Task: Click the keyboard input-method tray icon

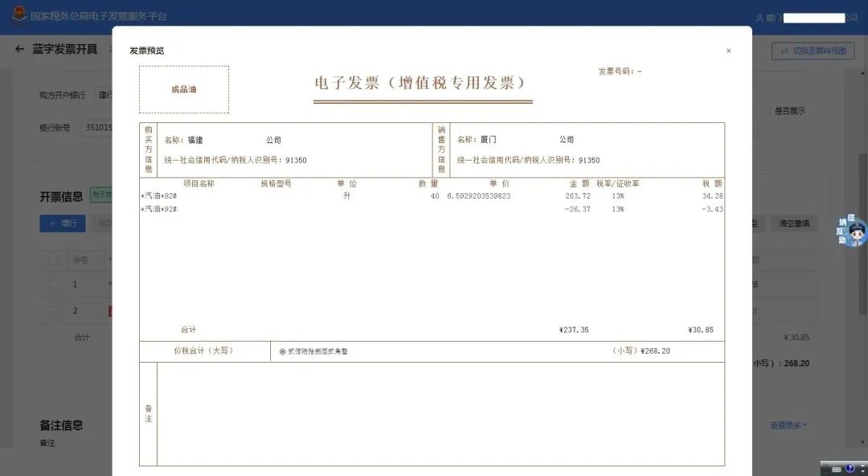Action: point(837,469)
